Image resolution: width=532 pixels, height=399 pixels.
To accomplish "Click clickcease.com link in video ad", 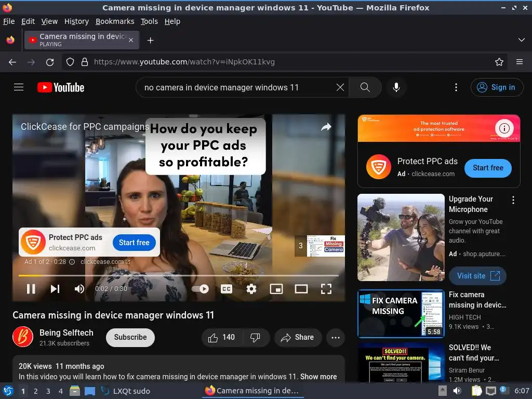I will pyautogui.click(x=105, y=262).
